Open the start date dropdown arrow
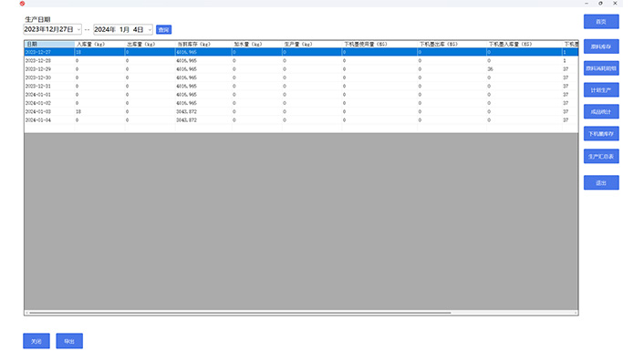 coord(78,29)
